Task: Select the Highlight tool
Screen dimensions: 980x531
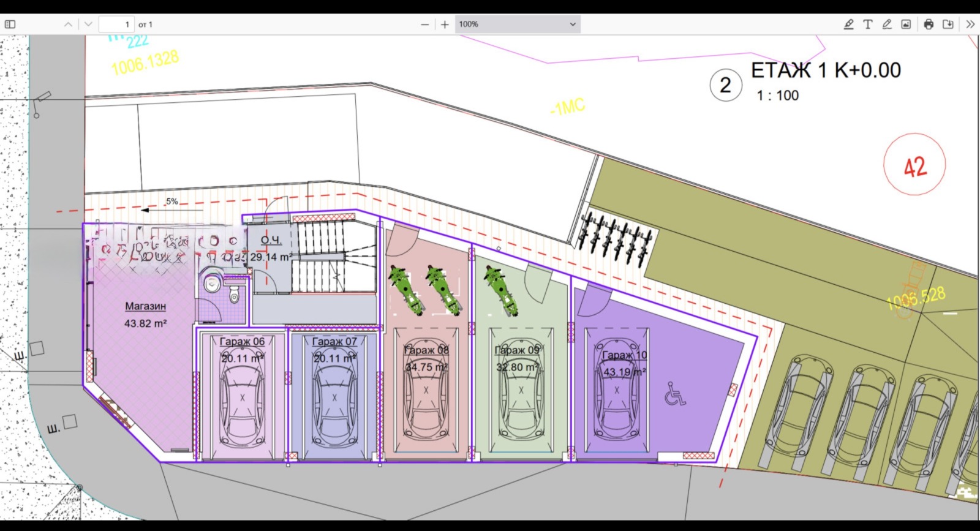Action: (x=848, y=24)
